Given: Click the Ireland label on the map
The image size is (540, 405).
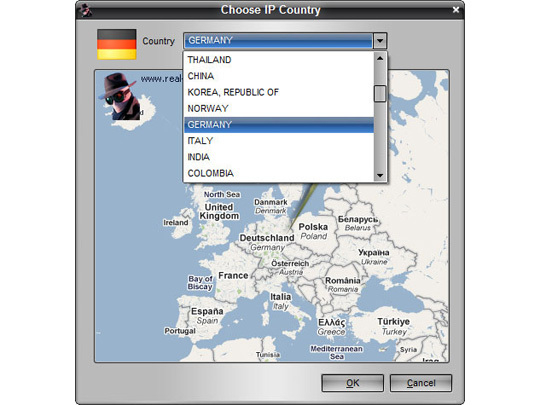Looking at the screenshot, I should click(176, 223).
